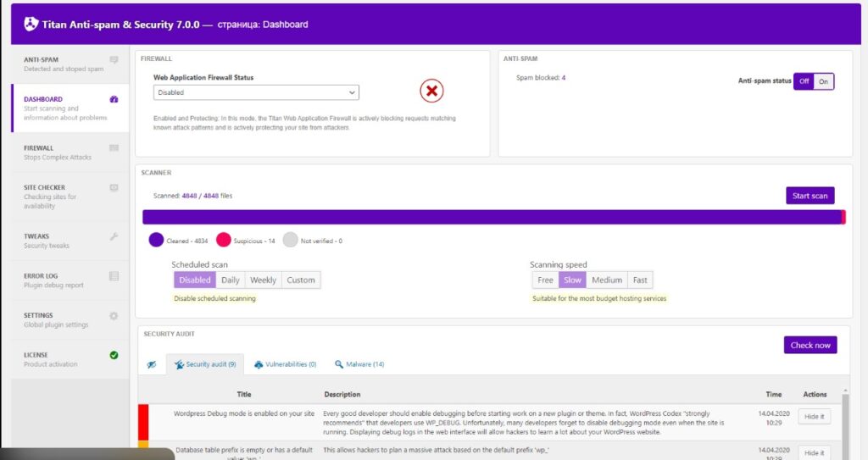
Task: Click the Dashboard gauge sidebar icon
Action: click(x=114, y=99)
